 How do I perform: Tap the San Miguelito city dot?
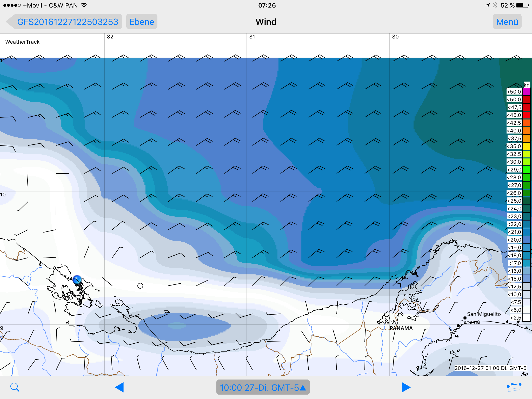click(x=465, y=318)
